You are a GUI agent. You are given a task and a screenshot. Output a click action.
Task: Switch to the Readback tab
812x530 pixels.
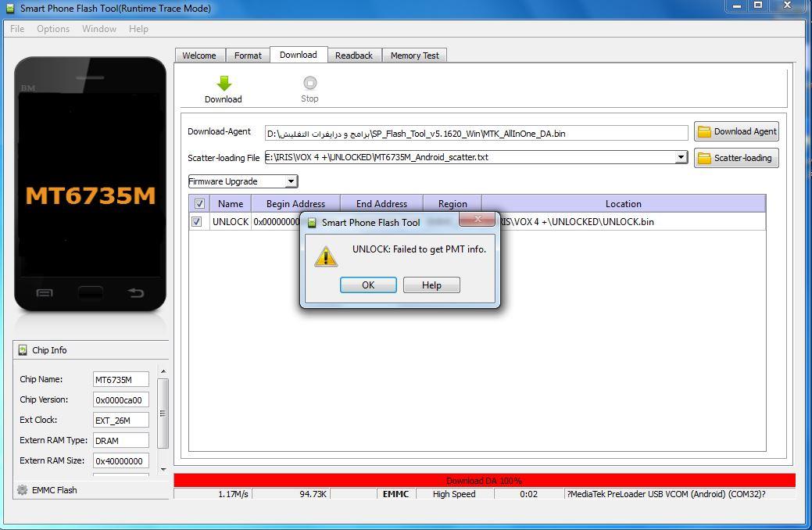(x=354, y=56)
